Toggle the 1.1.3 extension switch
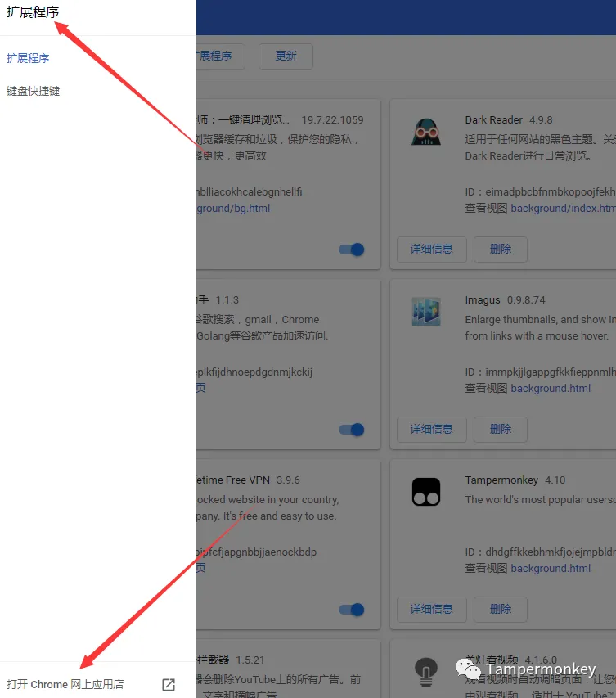Image resolution: width=616 pixels, height=698 pixels. click(x=352, y=430)
